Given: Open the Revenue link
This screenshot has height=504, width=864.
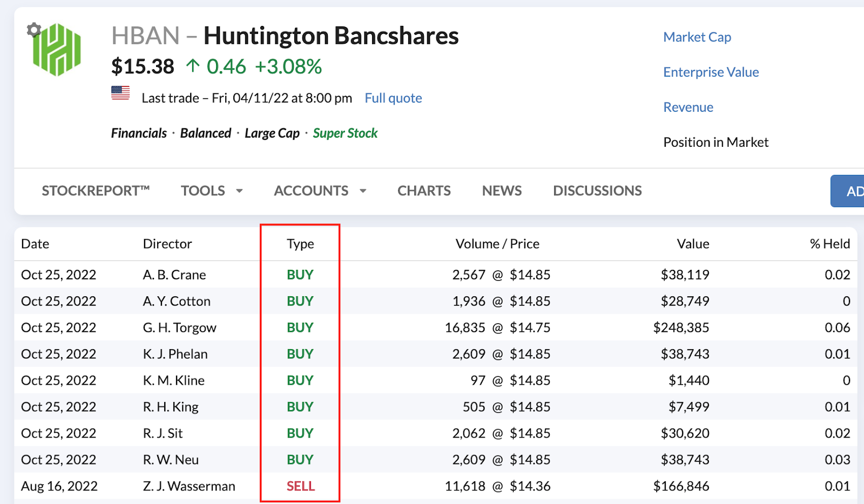Looking at the screenshot, I should tap(688, 107).
